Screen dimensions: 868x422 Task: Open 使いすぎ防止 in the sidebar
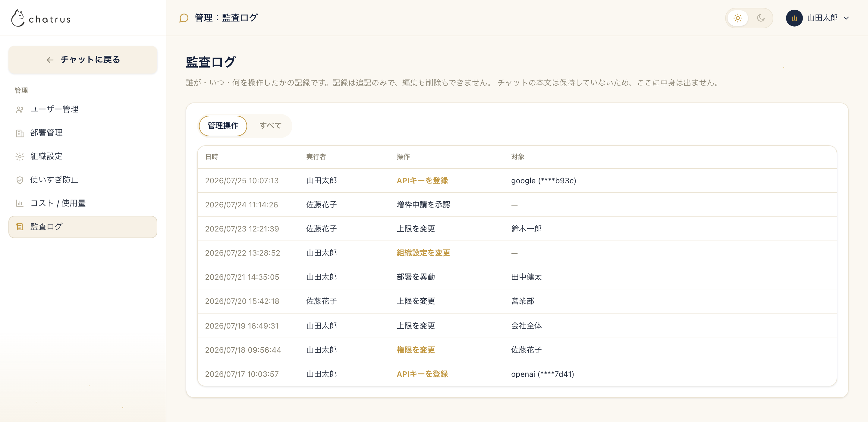click(x=83, y=180)
